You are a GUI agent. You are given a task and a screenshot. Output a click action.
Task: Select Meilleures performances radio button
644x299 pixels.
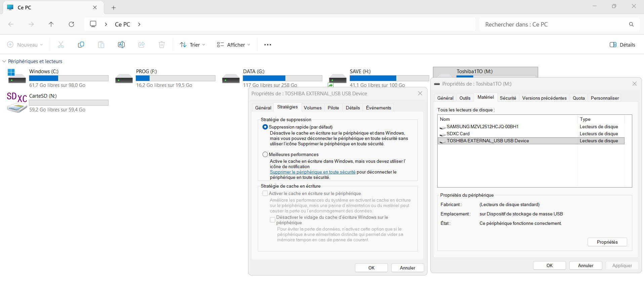coord(265,154)
